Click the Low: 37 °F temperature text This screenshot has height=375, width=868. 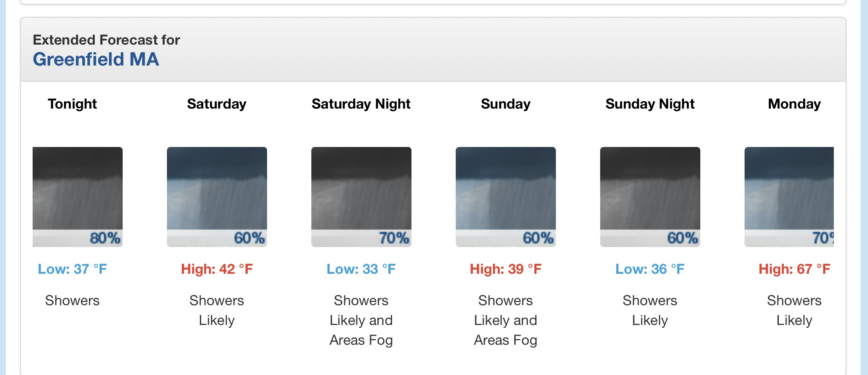[x=72, y=269]
